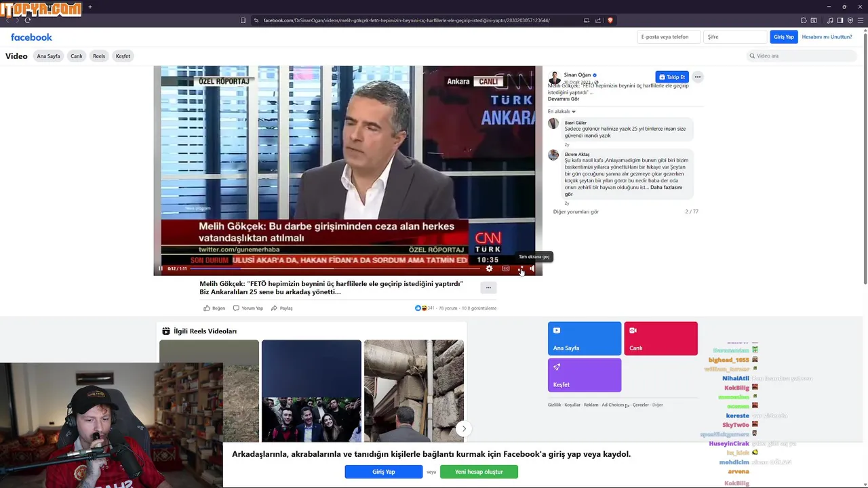The height and width of the screenshot is (488, 868).
Task: Seek on the video progress bar
Action: pyautogui.click(x=335, y=268)
